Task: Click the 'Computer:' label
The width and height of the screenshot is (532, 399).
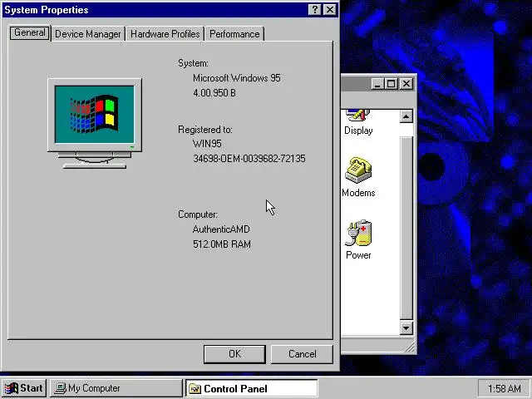Action: click(198, 214)
